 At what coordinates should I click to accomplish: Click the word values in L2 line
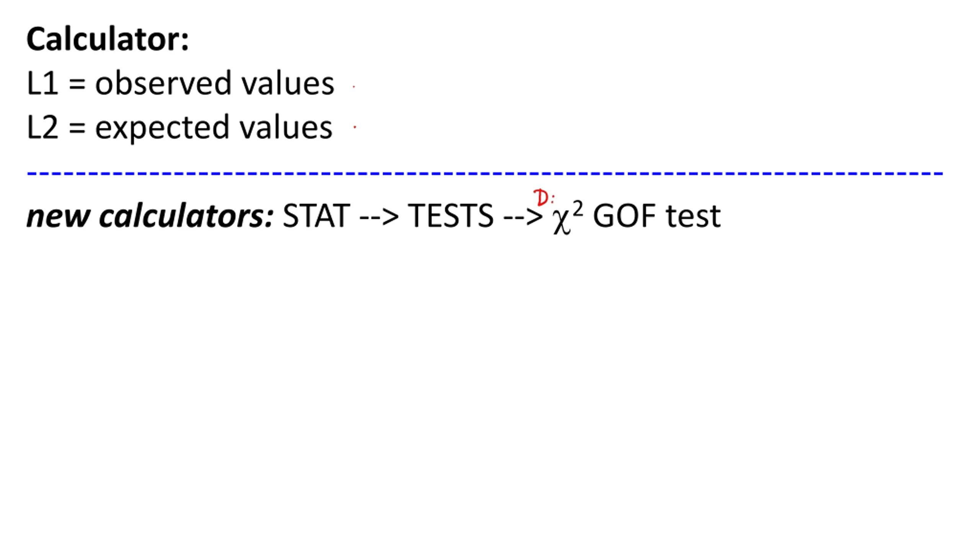(x=286, y=127)
